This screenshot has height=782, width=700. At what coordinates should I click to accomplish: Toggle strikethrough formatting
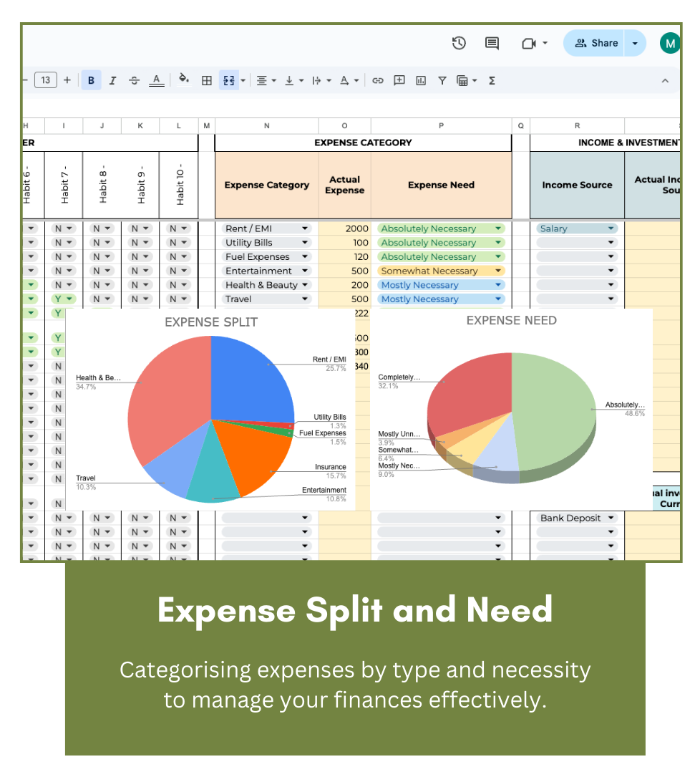coord(134,81)
